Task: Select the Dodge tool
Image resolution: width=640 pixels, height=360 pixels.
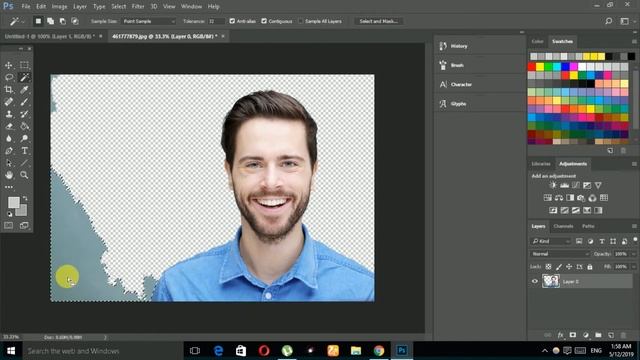Action: (24, 139)
